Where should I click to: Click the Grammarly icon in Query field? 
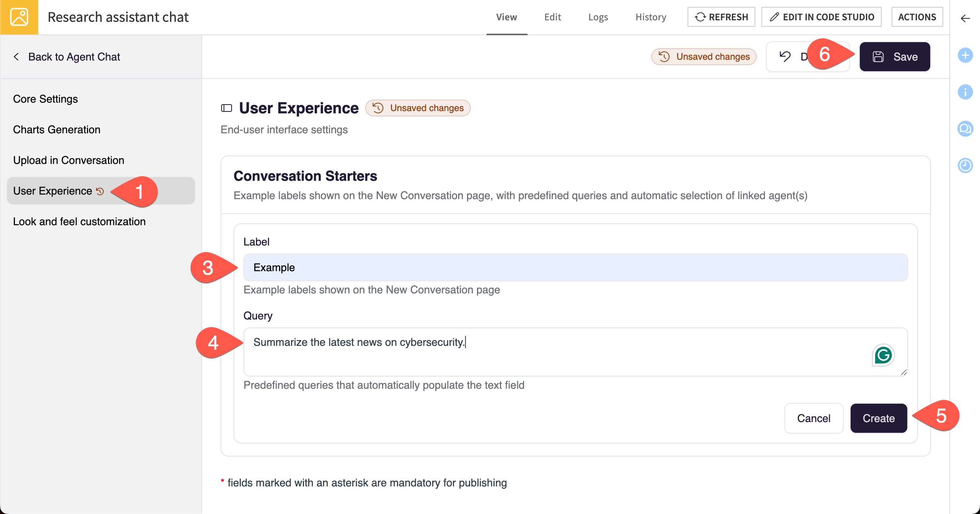tap(883, 355)
